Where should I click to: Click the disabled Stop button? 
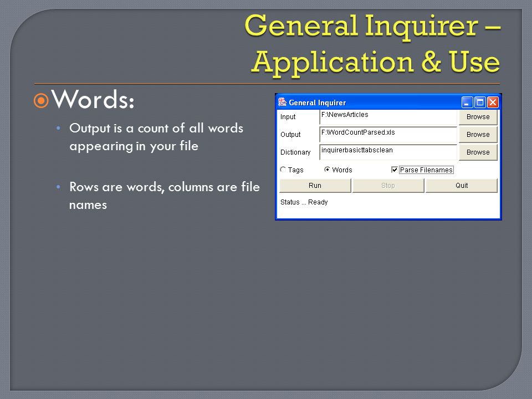pos(388,186)
